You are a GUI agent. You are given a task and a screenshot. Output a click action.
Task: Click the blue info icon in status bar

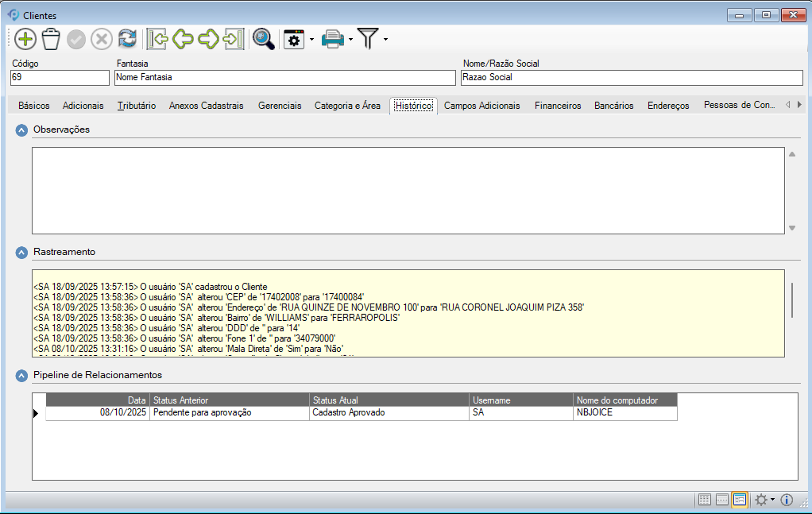(x=787, y=500)
